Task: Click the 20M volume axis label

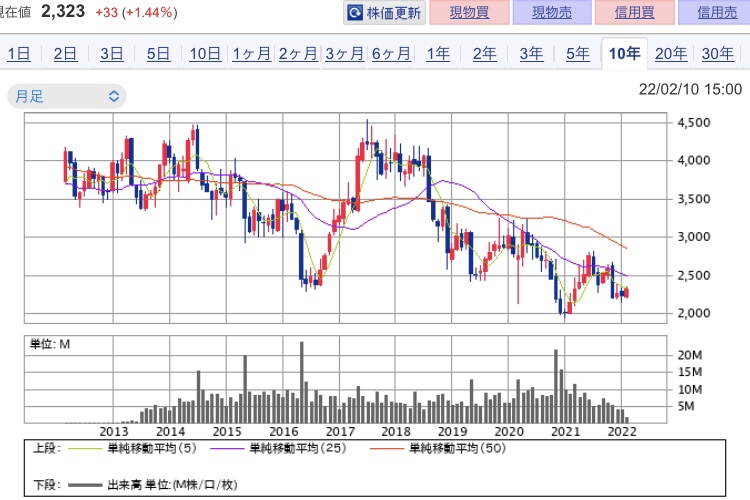Action: click(x=690, y=355)
